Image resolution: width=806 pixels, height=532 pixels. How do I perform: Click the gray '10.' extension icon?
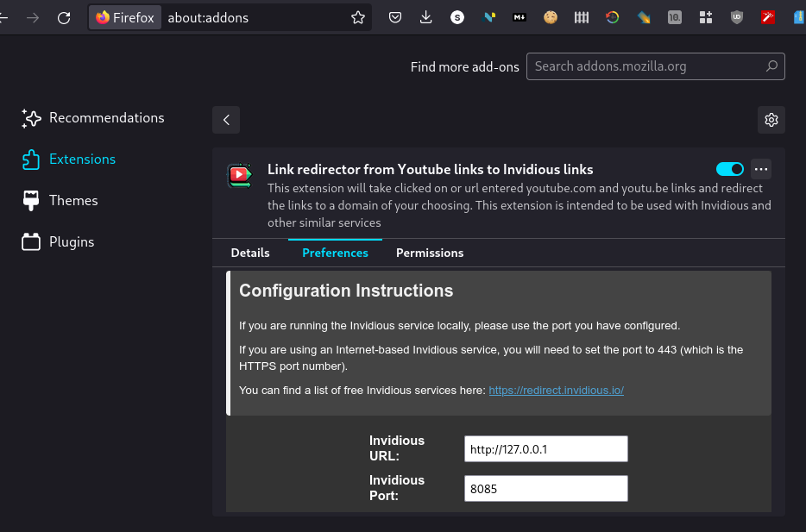675,18
